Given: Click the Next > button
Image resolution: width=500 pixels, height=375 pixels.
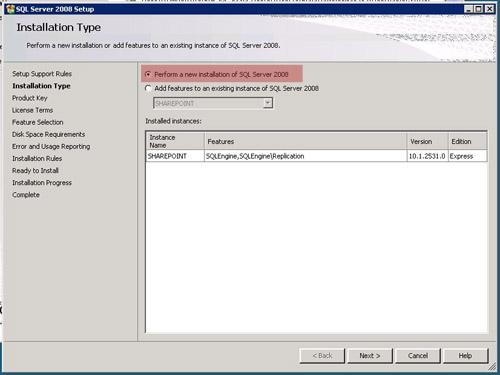Looking at the screenshot, I should click(x=370, y=356).
